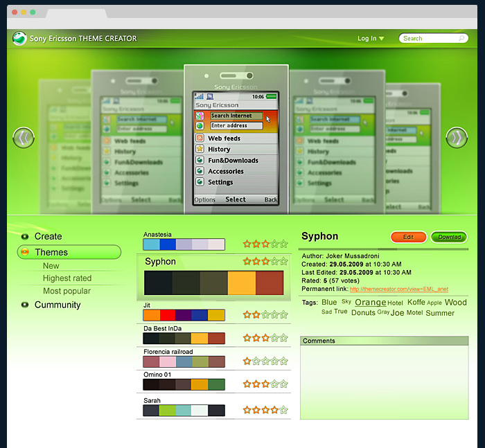Click Syphon's red-brown color swatch
The height and width of the screenshot is (448, 485).
270,283
